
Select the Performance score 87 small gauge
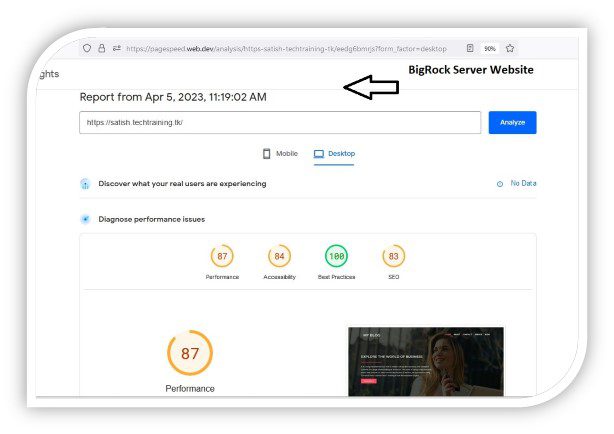click(x=222, y=257)
